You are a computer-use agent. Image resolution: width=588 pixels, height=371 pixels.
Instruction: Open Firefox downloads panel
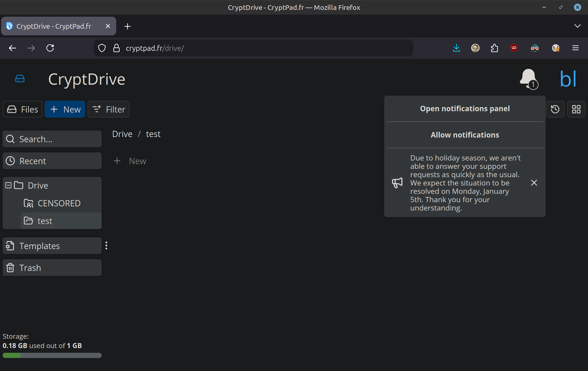click(456, 48)
